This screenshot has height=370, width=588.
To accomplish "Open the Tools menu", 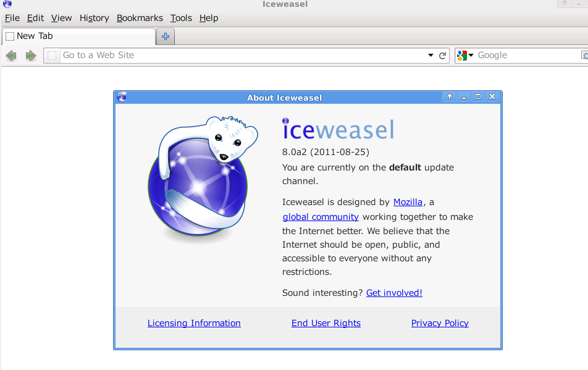I will point(181,18).
